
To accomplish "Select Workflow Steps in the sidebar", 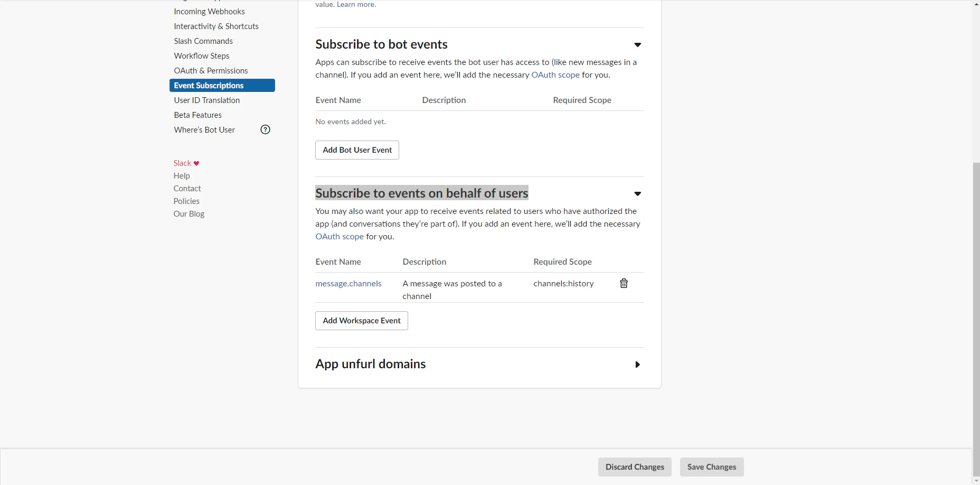I will click(202, 56).
